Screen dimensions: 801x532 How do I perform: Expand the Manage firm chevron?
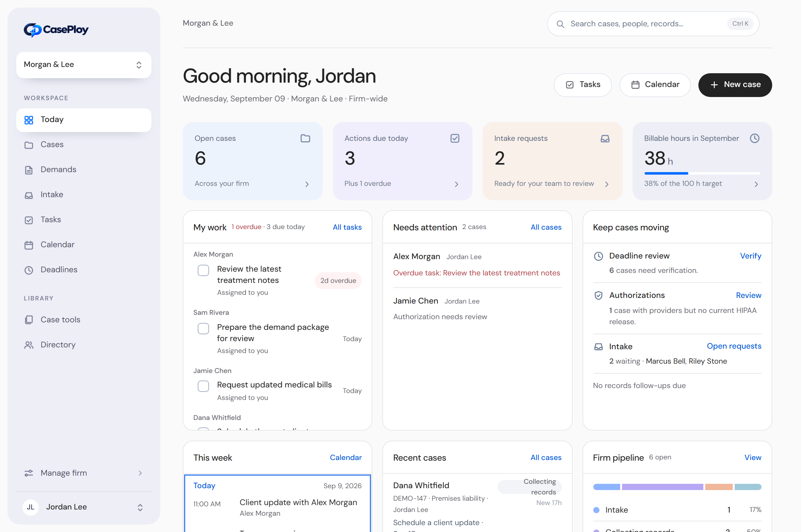click(140, 473)
